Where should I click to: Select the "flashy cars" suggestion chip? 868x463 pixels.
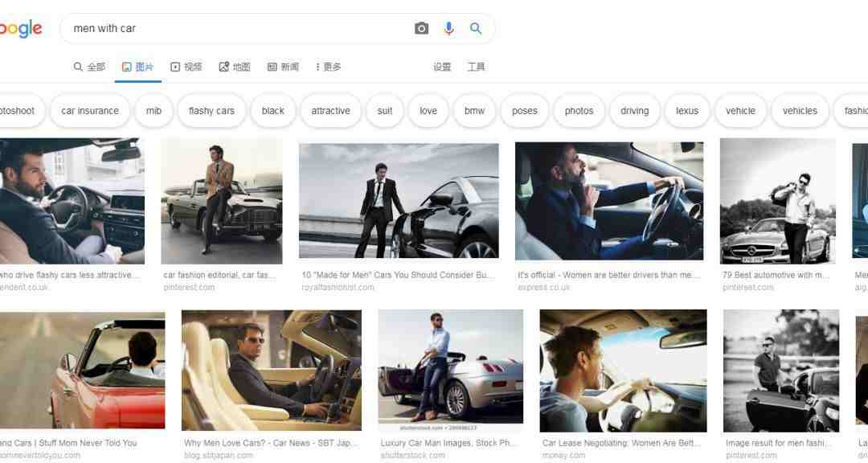211,111
